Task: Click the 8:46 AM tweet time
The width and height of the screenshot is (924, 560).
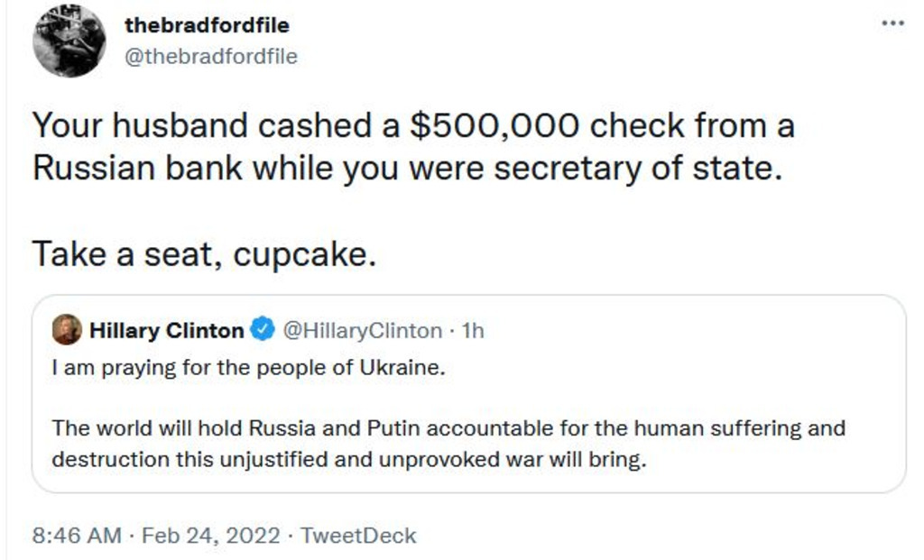Action: point(77,536)
